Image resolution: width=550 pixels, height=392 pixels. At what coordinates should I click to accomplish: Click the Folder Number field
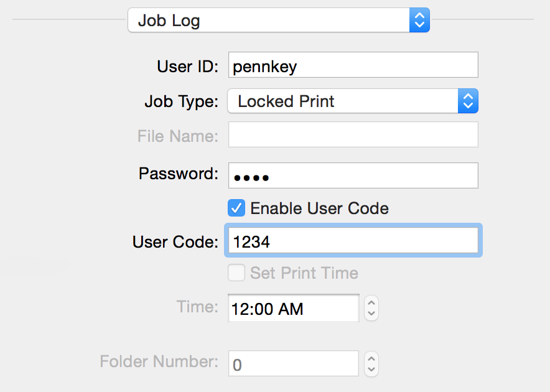tap(294, 363)
